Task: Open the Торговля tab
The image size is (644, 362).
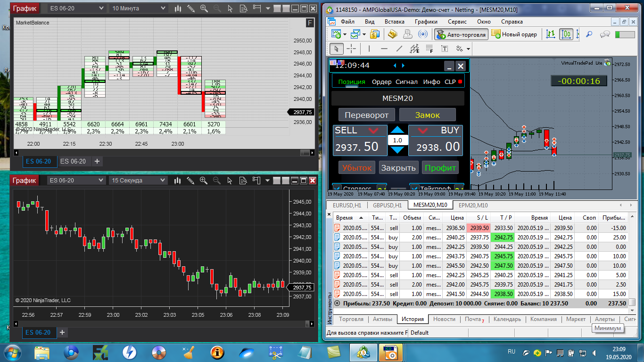Action: pyautogui.click(x=351, y=319)
